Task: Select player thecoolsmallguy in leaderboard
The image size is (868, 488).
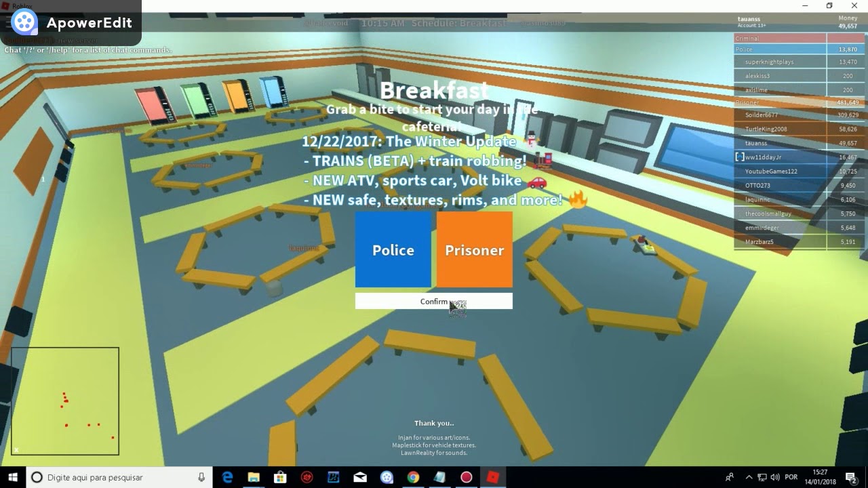Action: tap(797, 213)
